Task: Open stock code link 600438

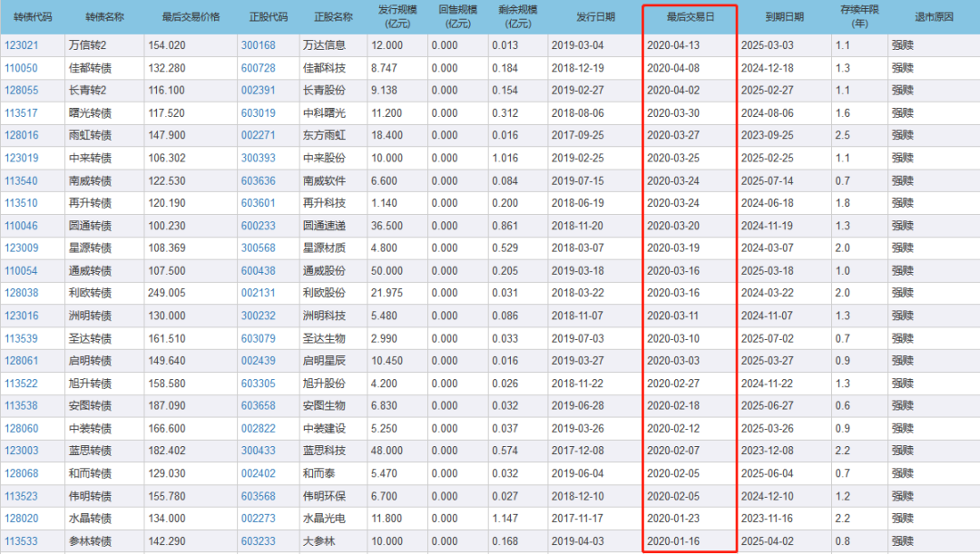Action: (258, 271)
